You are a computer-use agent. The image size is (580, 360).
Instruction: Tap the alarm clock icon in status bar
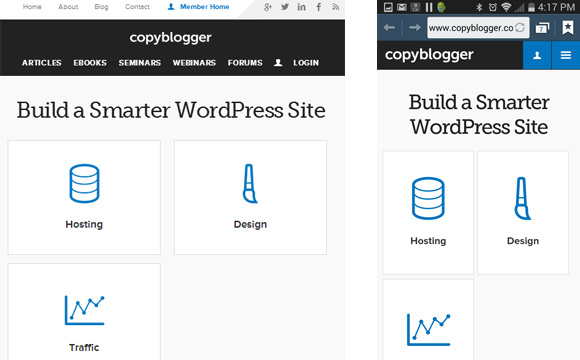point(492,7)
